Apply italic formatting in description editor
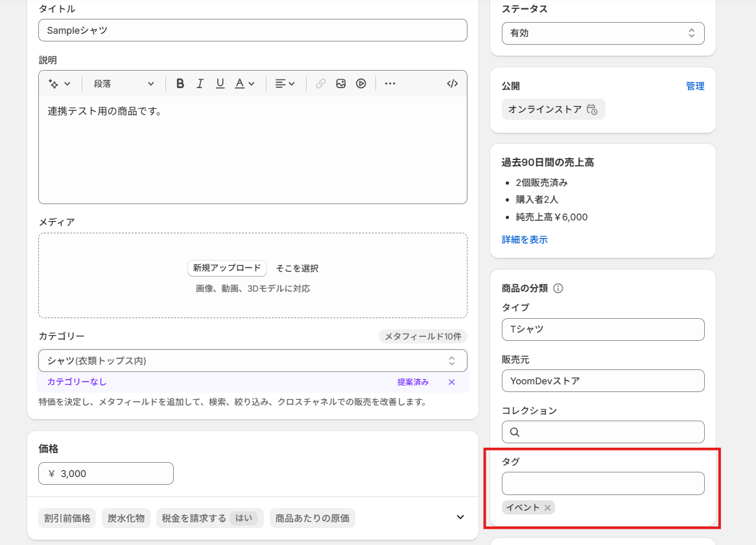This screenshot has height=545, width=756. [x=200, y=84]
